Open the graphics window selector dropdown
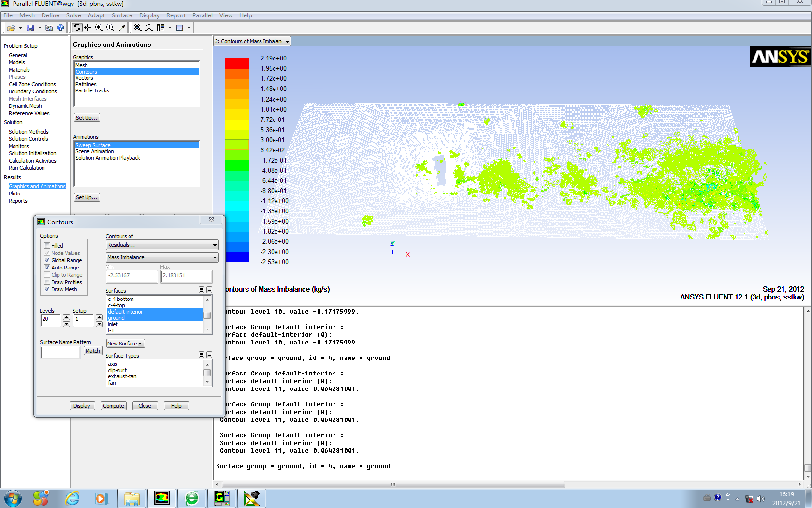 252,42
